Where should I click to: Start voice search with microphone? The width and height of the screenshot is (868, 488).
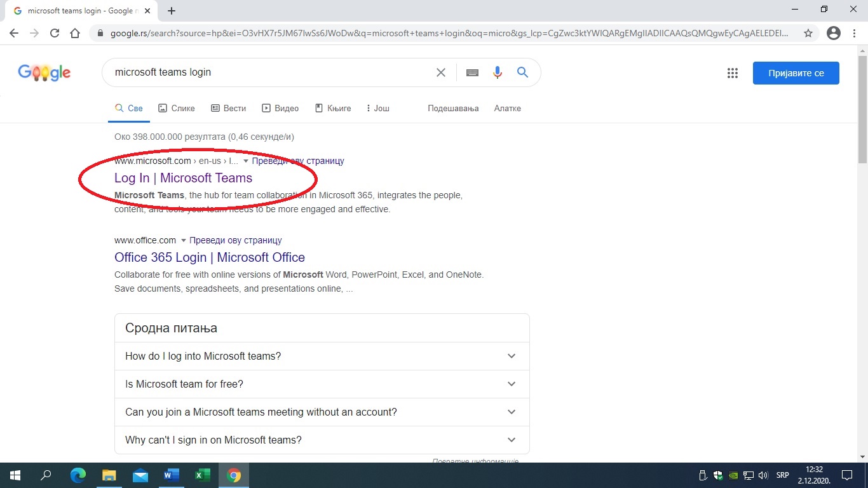click(x=498, y=72)
